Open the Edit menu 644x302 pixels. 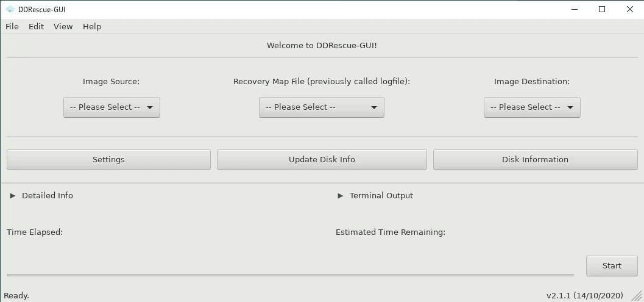[36, 26]
